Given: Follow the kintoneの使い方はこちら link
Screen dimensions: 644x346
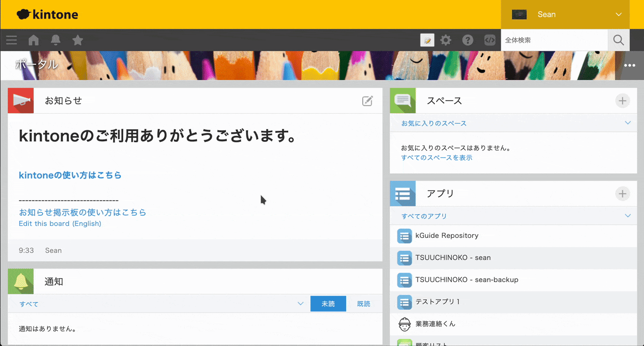Looking at the screenshot, I should click(69, 175).
